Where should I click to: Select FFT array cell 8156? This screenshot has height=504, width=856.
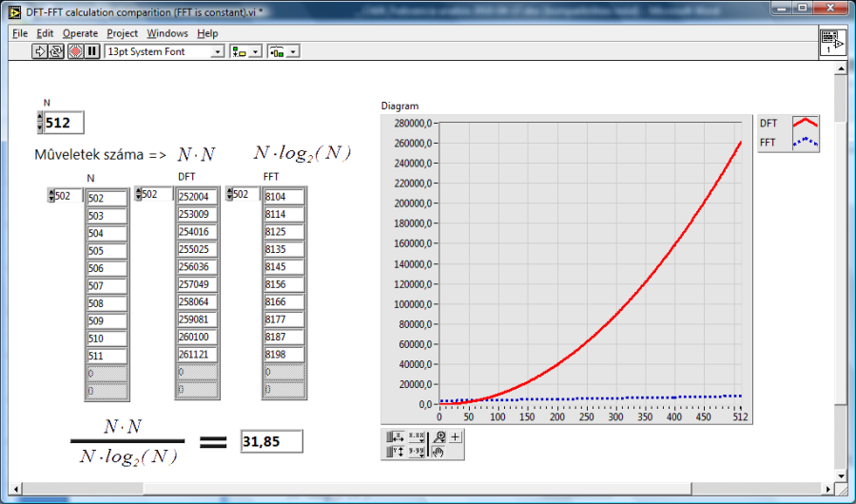(283, 284)
